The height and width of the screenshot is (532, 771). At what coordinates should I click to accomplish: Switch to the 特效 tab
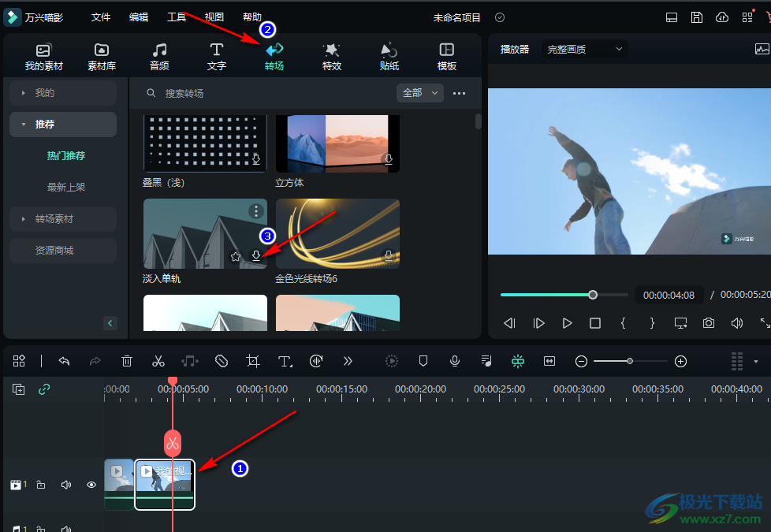332,57
